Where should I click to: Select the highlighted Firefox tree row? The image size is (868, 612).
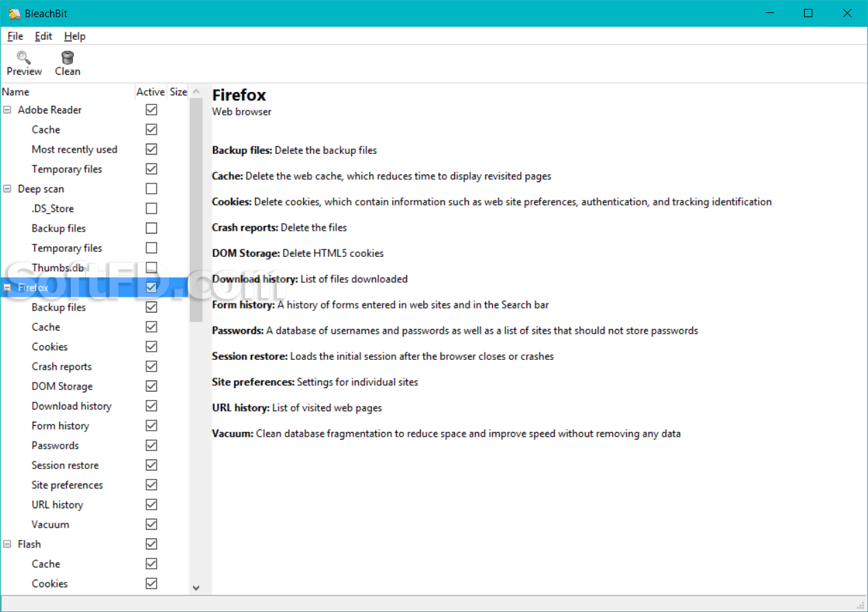click(x=94, y=288)
